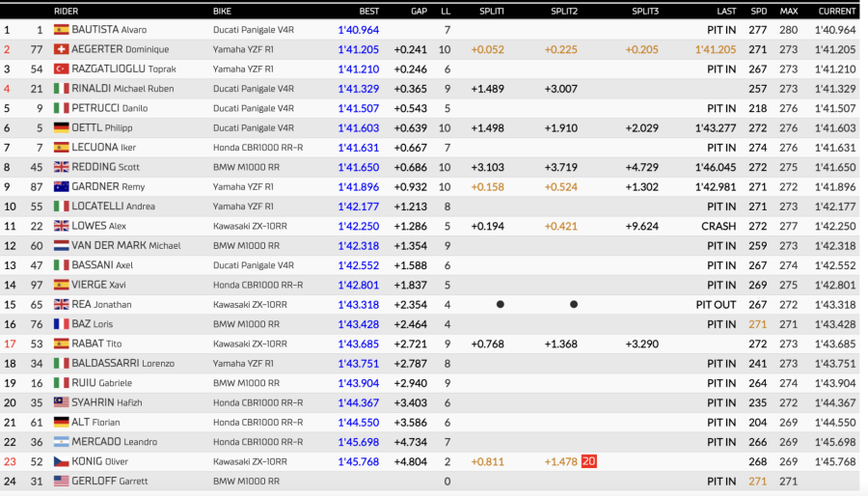Click the Argentine flag next to MERCADO
The width and height of the screenshot is (868, 496).
click(x=62, y=442)
